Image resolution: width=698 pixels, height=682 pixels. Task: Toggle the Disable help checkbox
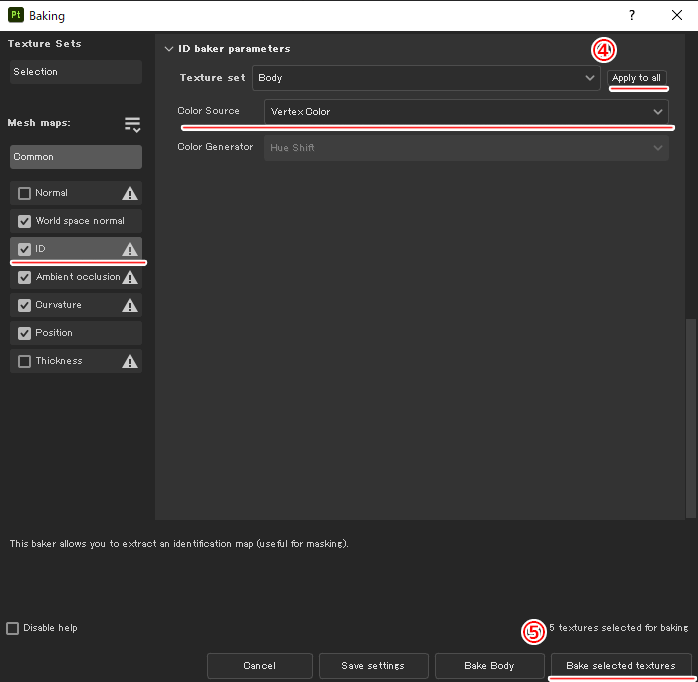[x=13, y=628]
